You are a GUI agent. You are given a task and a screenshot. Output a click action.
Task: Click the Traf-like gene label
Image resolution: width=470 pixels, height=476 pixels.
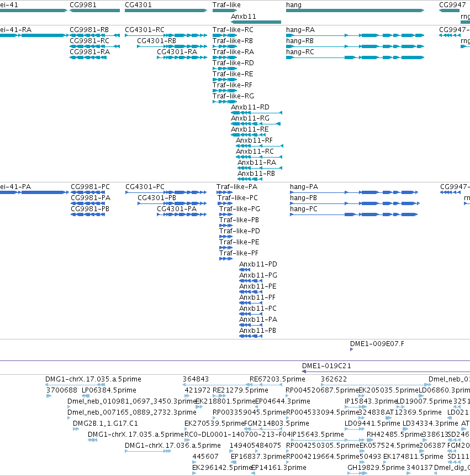pyautogui.click(x=226, y=5)
